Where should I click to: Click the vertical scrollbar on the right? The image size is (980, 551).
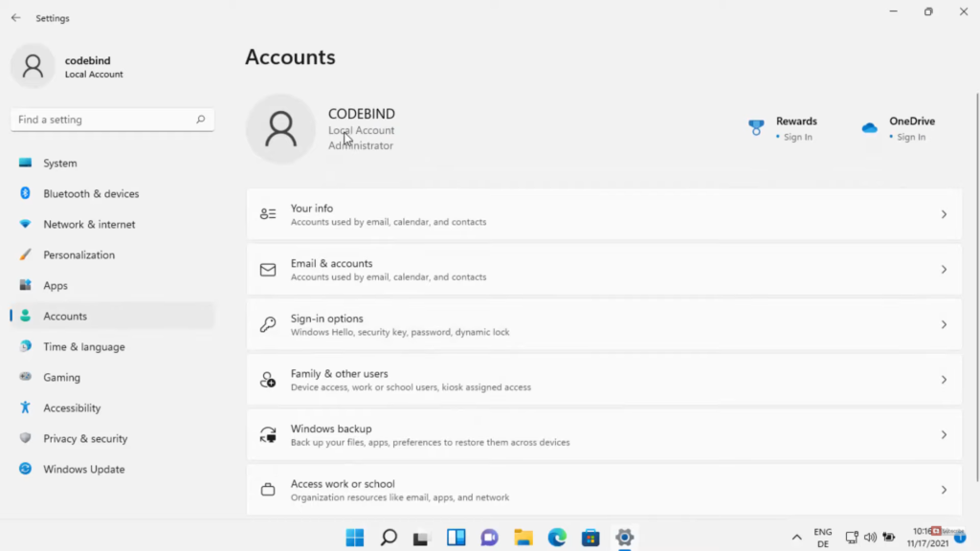click(x=977, y=287)
